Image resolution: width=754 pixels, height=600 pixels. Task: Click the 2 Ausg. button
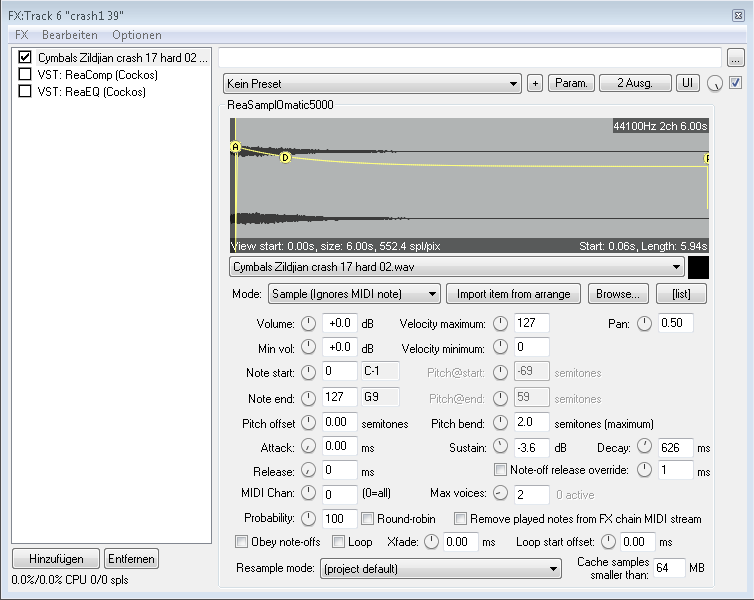(x=635, y=83)
